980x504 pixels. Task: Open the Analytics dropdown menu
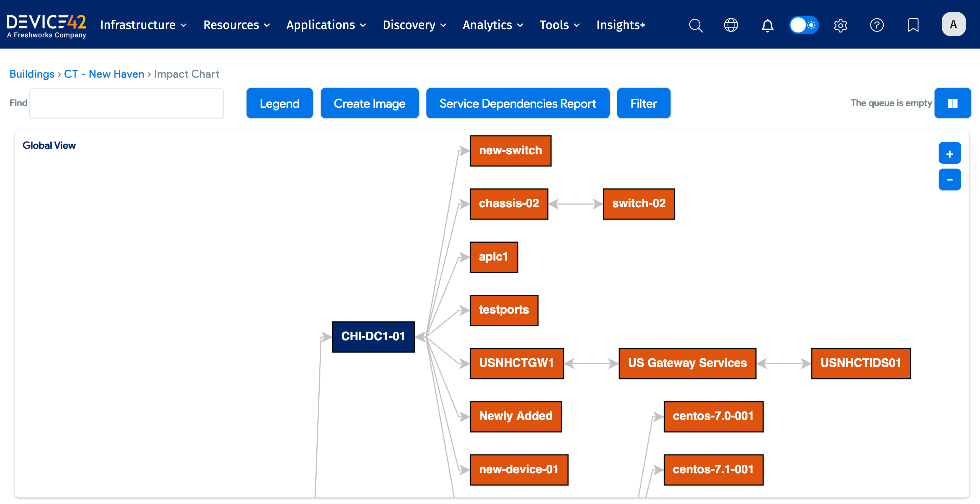(x=493, y=25)
